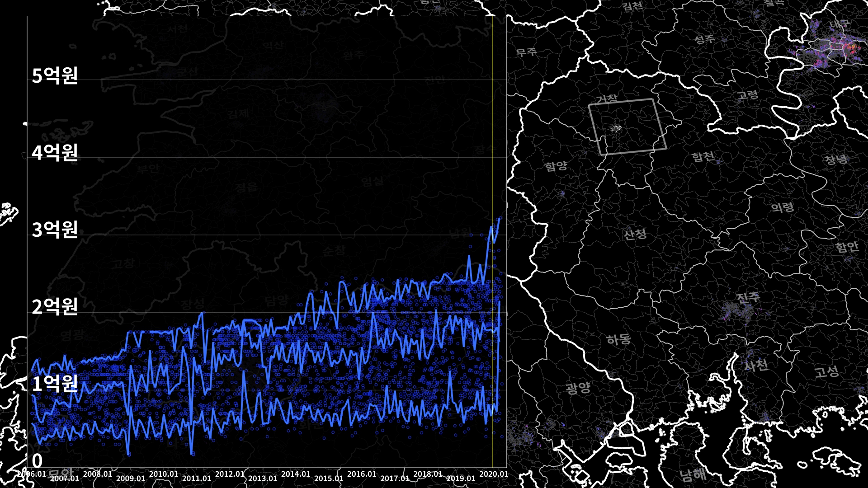Image resolution: width=868 pixels, height=488 pixels.
Task: Click the peak of top blue price line
Action: 499,219
